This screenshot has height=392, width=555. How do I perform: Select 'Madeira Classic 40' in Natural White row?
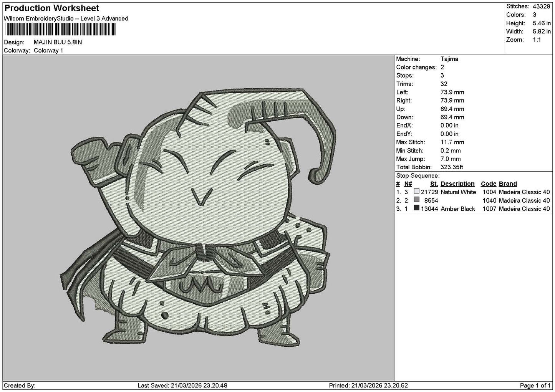[x=524, y=192]
